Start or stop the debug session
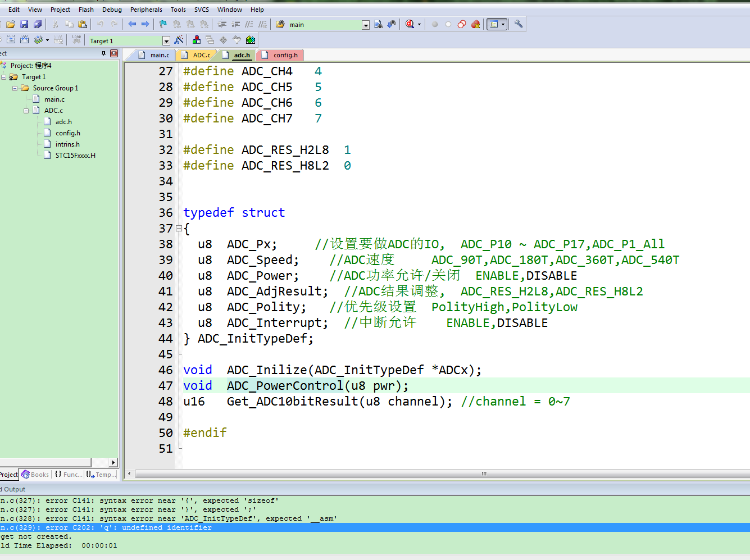This screenshot has width=750, height=560. click(410, 24)
